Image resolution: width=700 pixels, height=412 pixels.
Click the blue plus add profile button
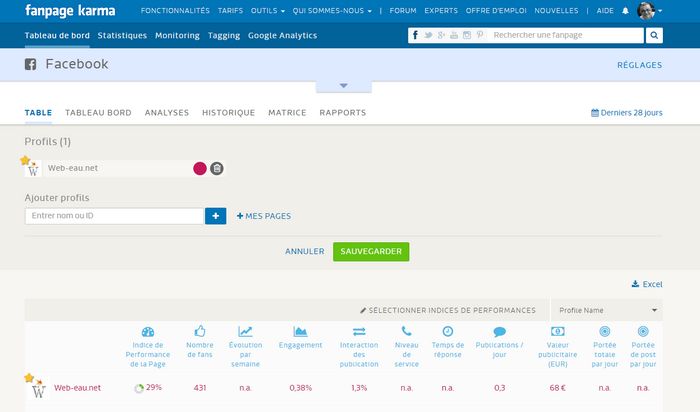tap(216, 216)
